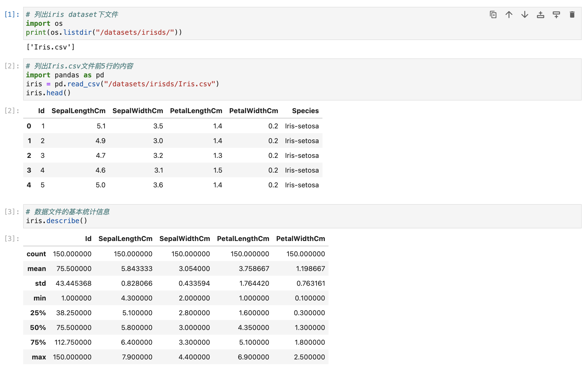Delete the cell with the trash icon
The height and width of the screenshot is (371, 588).
[572, 15]
